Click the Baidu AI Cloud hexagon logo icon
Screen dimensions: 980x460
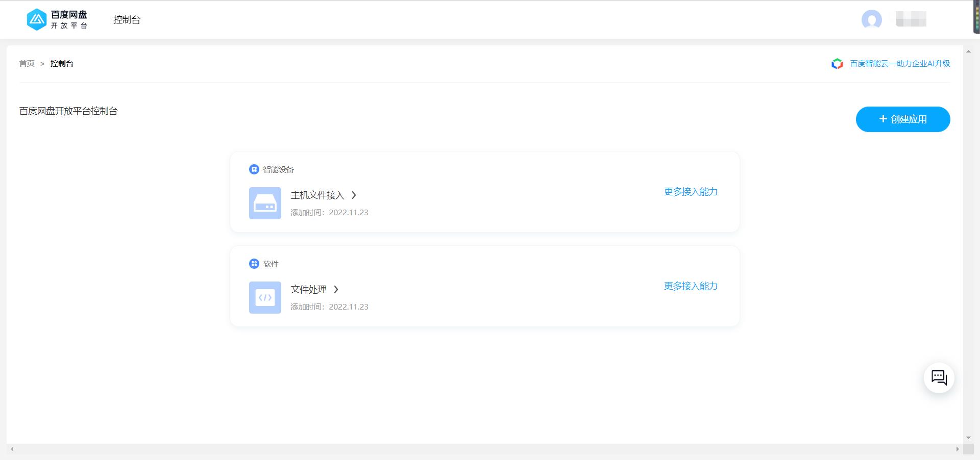[837, 64]
